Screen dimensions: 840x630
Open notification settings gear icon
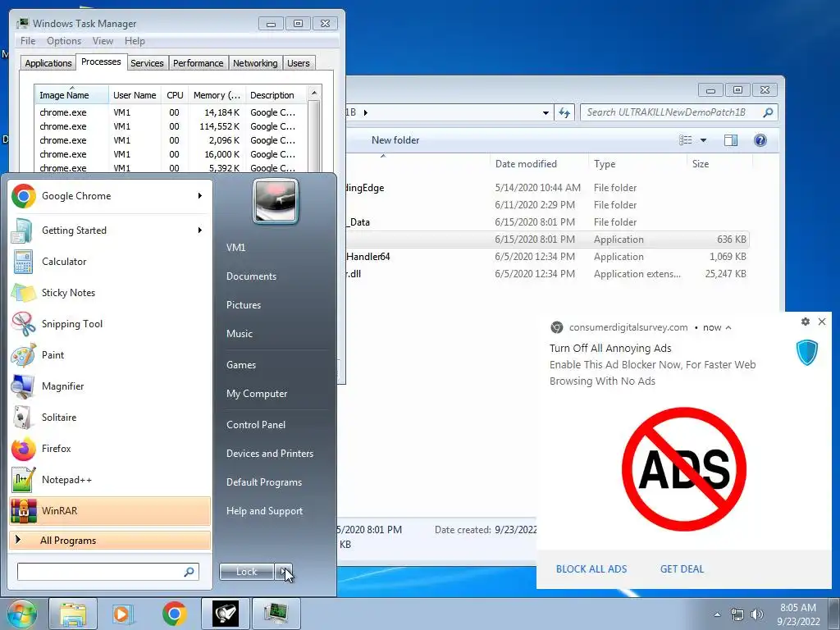pyautogui.click(x=806, y=322)
